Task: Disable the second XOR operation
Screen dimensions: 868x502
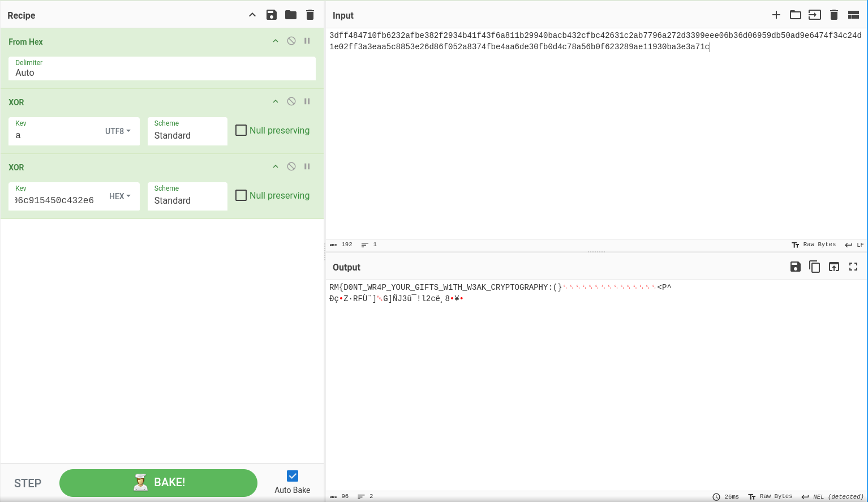Action: point(291,166)
